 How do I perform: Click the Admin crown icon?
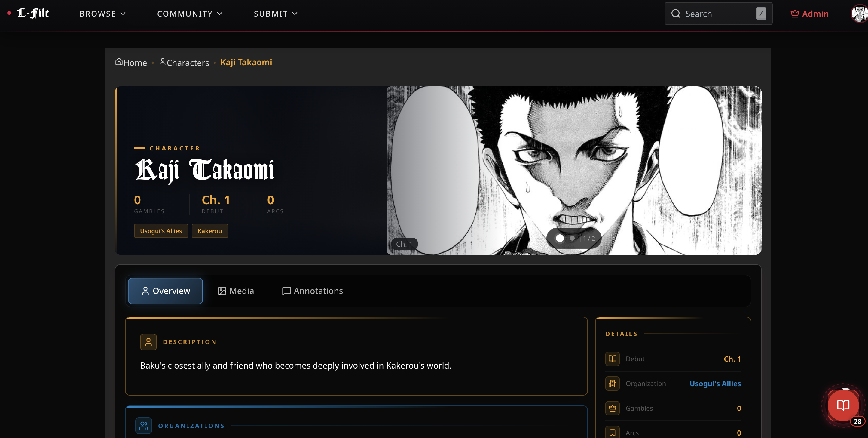point(795,14)
